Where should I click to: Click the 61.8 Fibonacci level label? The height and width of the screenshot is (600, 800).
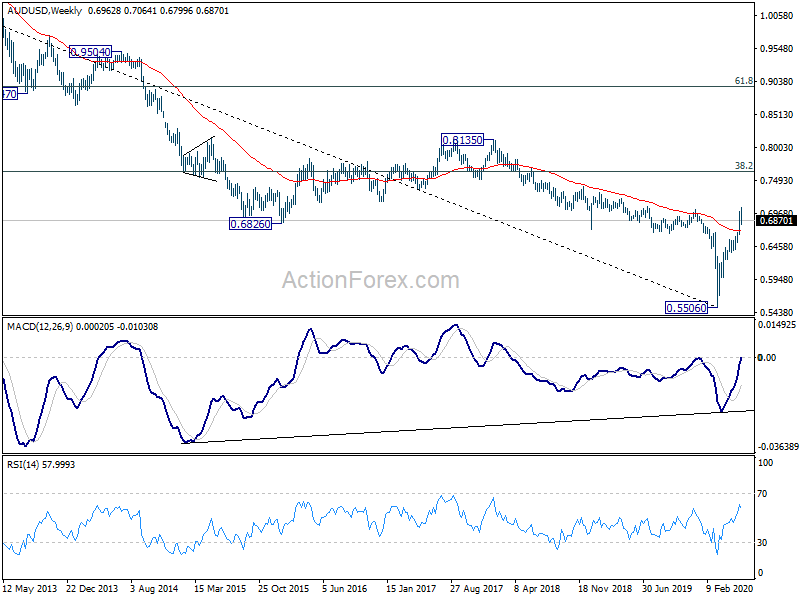click(744, 81)
